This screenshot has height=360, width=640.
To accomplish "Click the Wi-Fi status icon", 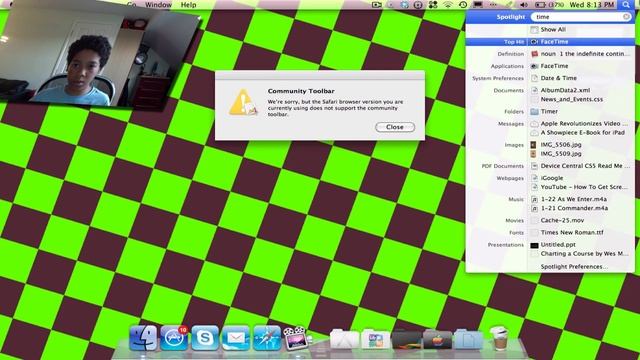I will pyautogui.click(x=448, y=5).
